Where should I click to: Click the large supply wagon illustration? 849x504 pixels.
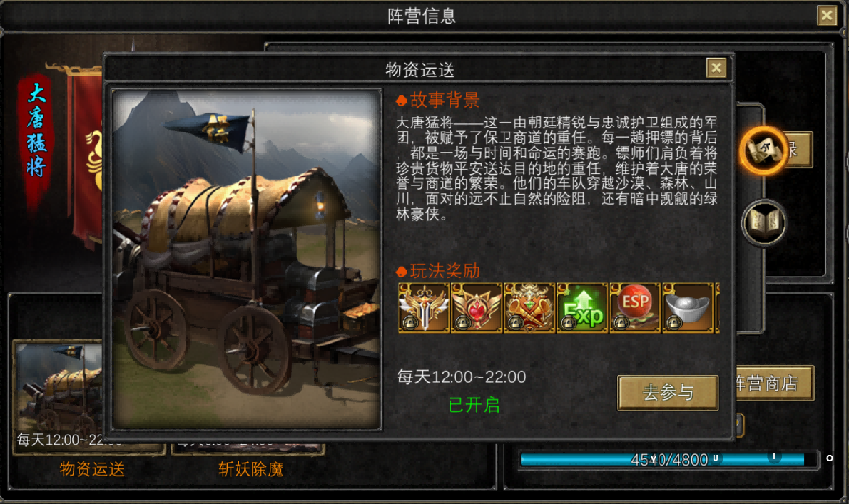pyautogui.click(x=246, y=260)
